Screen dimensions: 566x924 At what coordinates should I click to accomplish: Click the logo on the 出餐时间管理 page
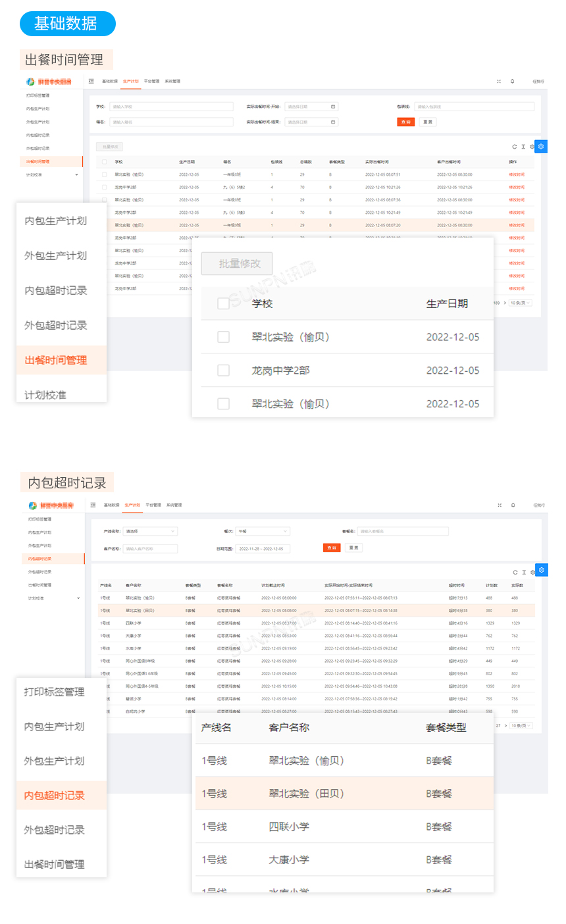click(49, 82)
